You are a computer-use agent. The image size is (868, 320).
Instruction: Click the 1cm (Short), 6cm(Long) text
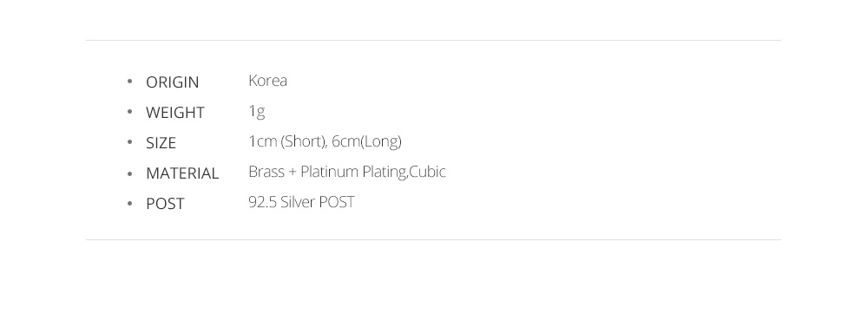click(x=325, y=142)
